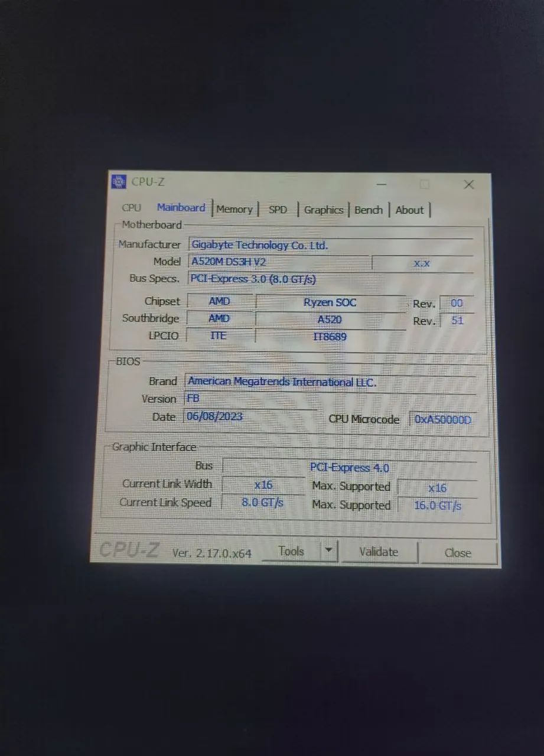Select the SPD tab

click(x=278, y=209)
